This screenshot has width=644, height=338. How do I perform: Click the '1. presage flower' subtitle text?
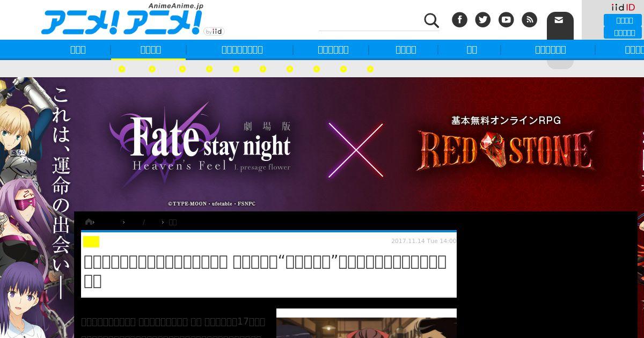[262, 167]
